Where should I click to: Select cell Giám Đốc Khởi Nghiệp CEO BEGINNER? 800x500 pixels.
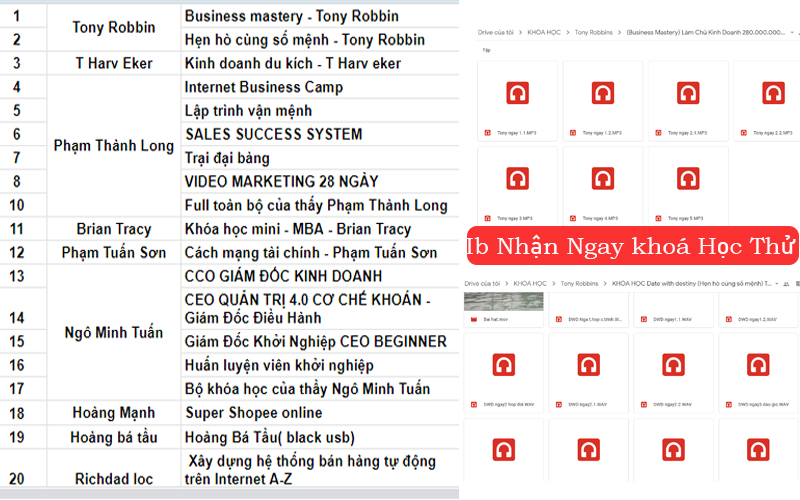pos(320,341)
